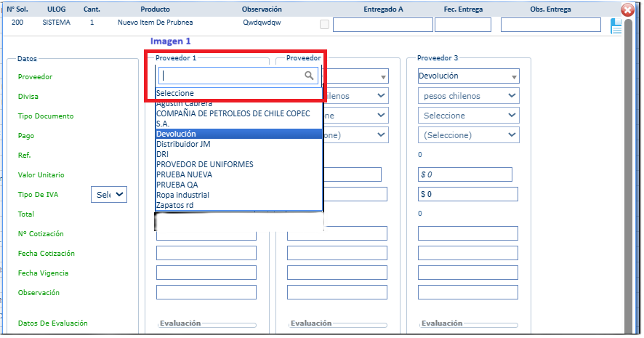Close the dialog with red X
Image resolution: width=644 pixels, height=338 pixels.
coord(627,10)
